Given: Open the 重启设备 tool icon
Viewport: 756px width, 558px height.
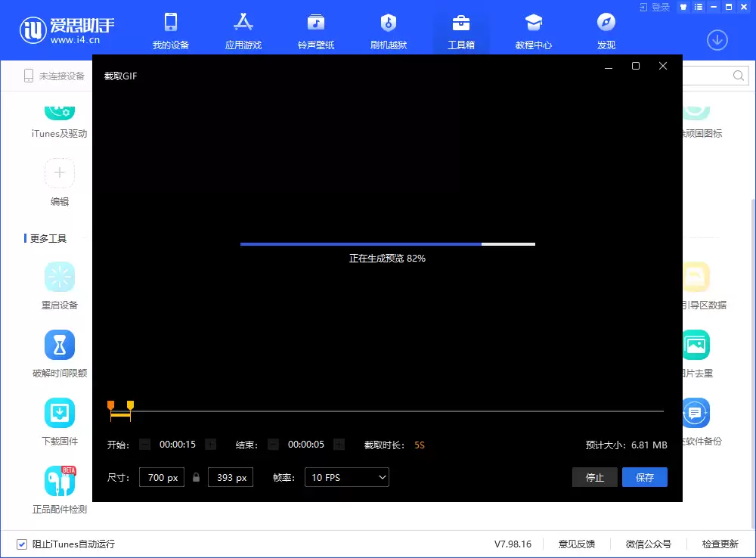Looking at the screenshot, I should pos(59,277).
